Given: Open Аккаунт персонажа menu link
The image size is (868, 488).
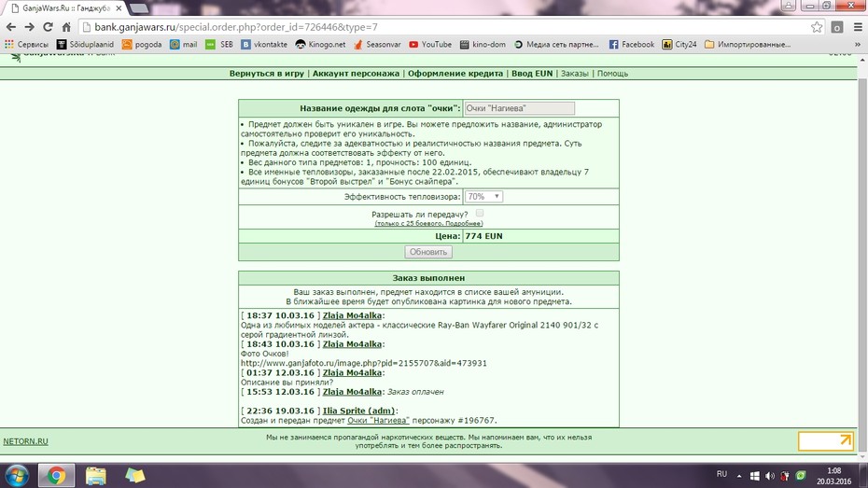Looking at the screenshot, I should point(356,73).
